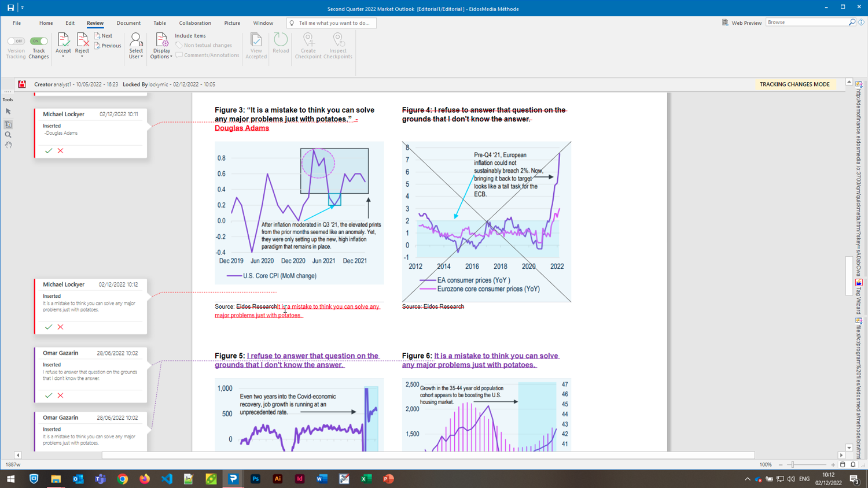Screen dimensions: 868x488
Task: Select the arrow pointer tool
Action: (8, 112)
